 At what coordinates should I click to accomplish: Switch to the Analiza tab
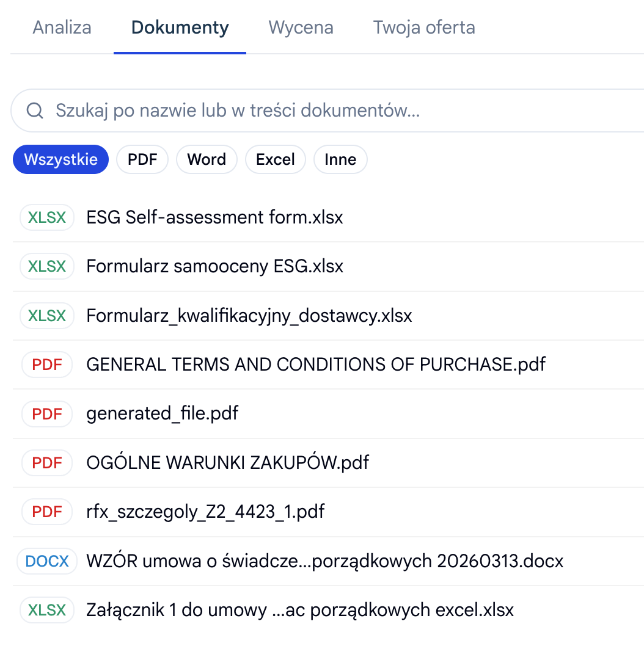[x=62, y=27]
